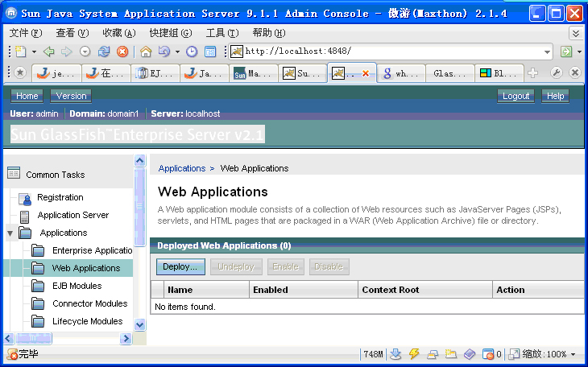Click the lightning bolt status bar icon

(x=414, y=354)
